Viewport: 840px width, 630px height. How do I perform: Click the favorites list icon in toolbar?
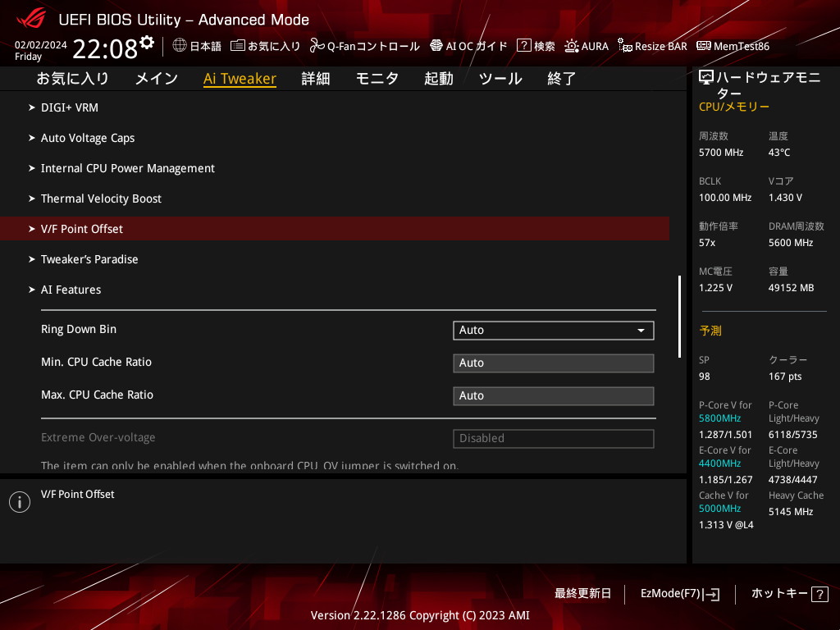(237, 46)
